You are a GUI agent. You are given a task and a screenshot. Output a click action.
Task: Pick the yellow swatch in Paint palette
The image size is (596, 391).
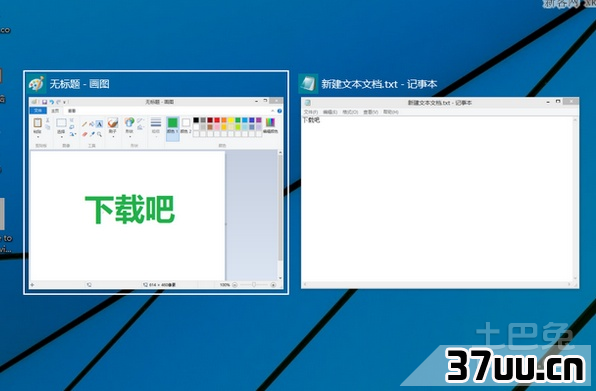pos(231,120)
